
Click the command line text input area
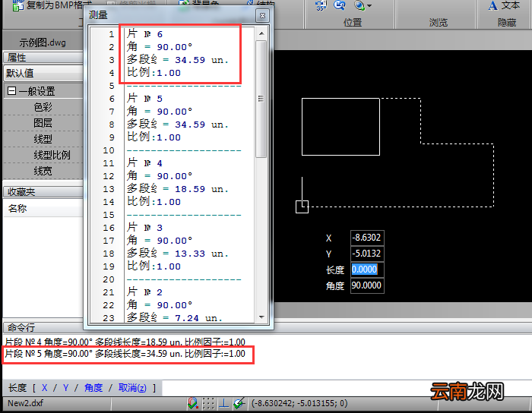pos(346,388)
